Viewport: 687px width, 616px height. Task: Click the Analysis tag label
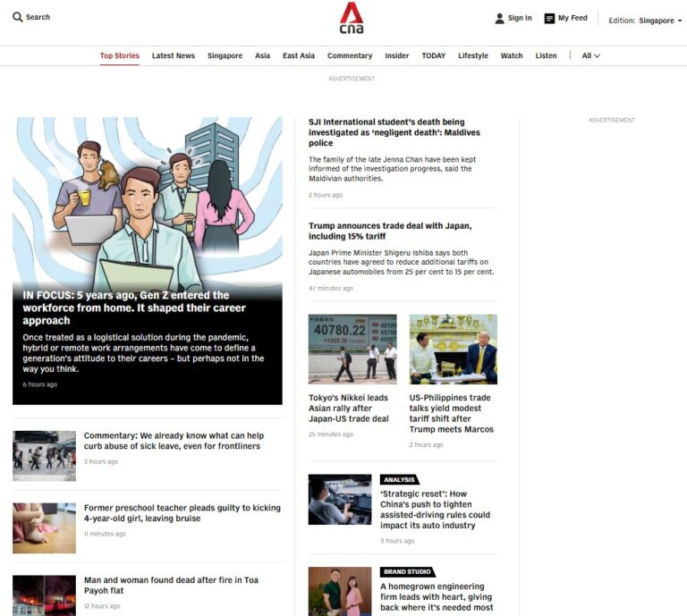coord(399,480)
